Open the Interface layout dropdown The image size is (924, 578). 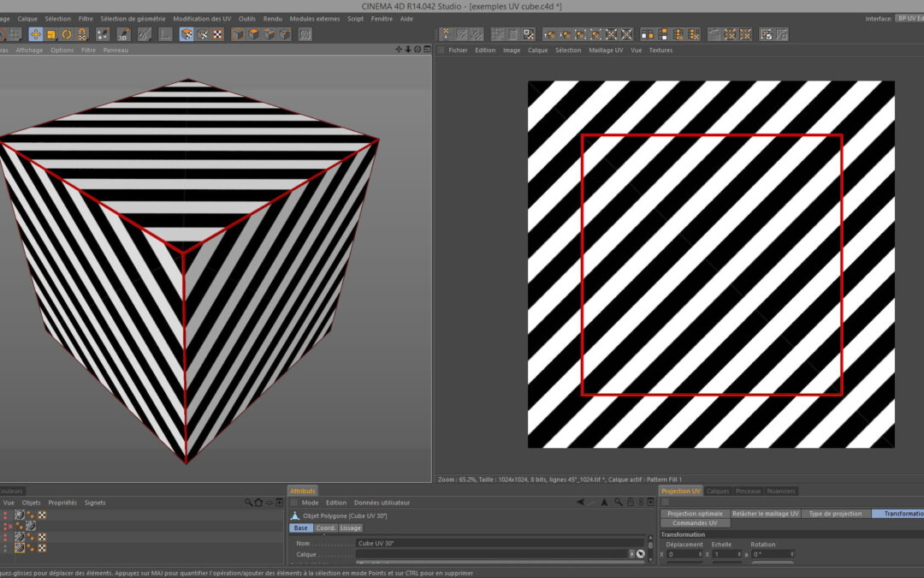coord(907,18)
